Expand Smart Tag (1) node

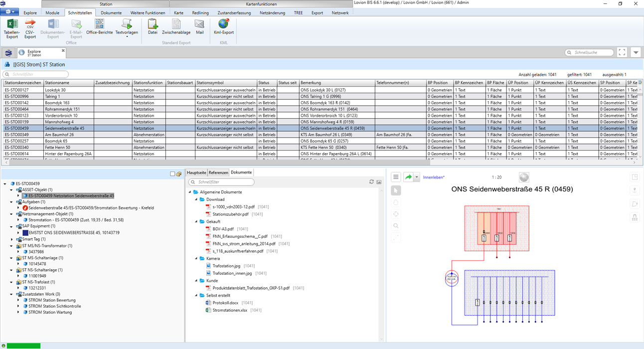click(12, 239)
